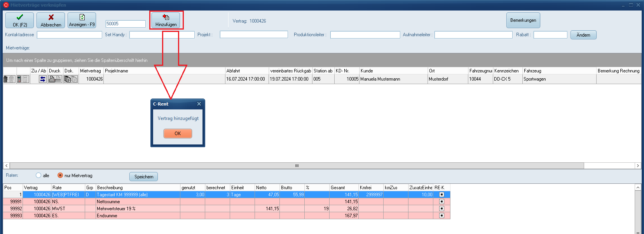This screenshot has height=234, width=644.
Task: Click into the Kontaktadresse input field
Action: [69, 35]
